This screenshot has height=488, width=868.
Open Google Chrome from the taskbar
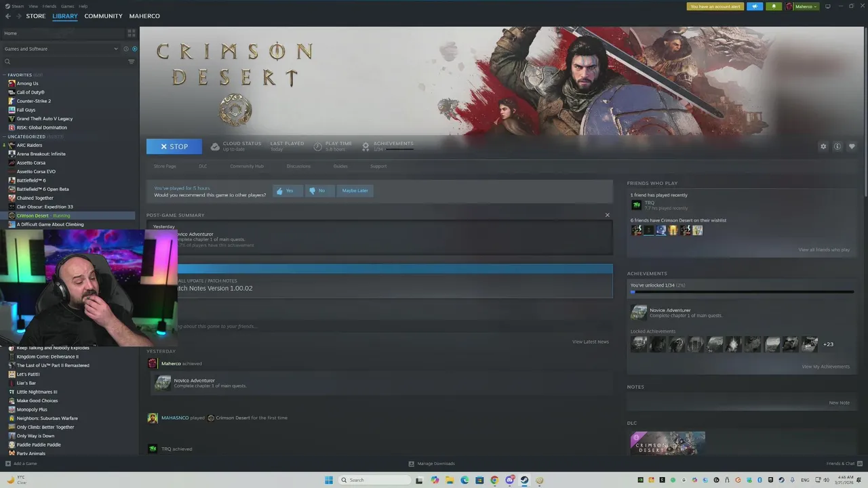494,480
